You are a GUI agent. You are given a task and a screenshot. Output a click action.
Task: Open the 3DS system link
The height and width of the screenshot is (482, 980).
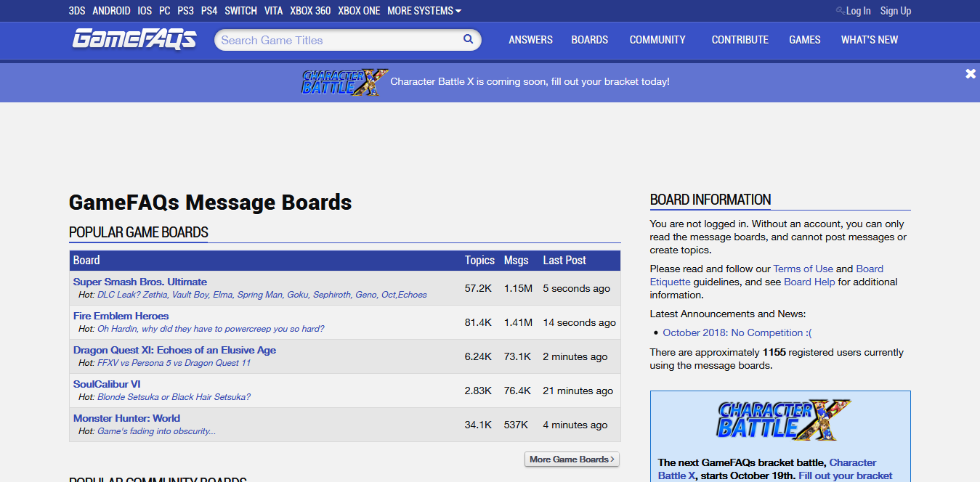click(x=77, y=11)
